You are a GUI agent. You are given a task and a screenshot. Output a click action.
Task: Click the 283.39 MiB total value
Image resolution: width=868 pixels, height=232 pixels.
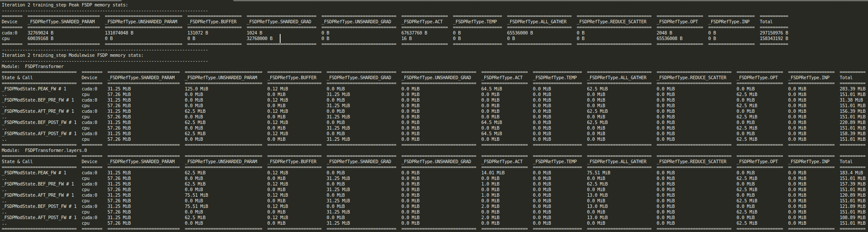click(x=853, y=89)
